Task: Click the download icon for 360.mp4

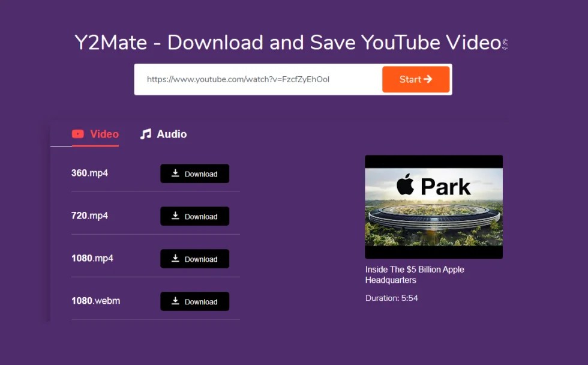Action: click(176, 173)
